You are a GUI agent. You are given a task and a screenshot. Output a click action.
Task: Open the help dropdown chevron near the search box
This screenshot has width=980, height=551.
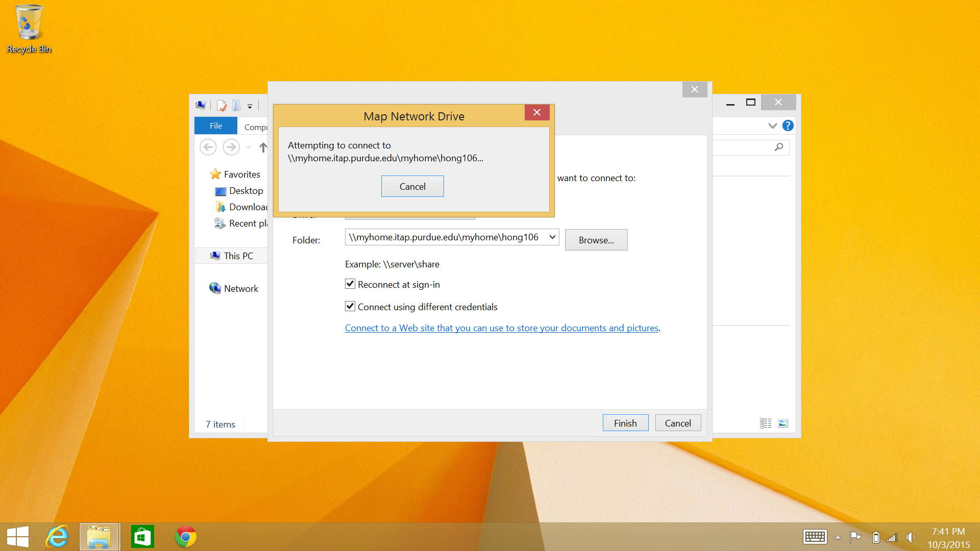coord(772,126)
